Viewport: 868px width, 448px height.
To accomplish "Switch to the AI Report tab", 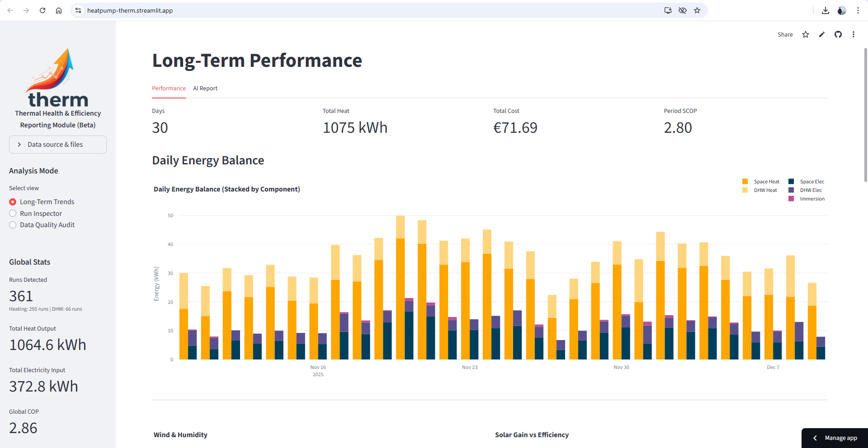I will 205,89.
